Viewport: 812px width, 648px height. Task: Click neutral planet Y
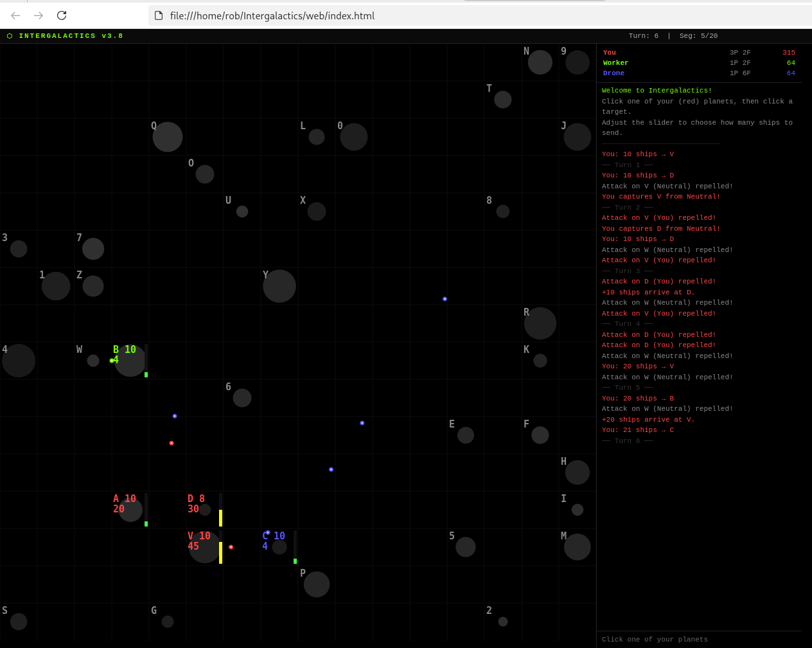[279, 286]
